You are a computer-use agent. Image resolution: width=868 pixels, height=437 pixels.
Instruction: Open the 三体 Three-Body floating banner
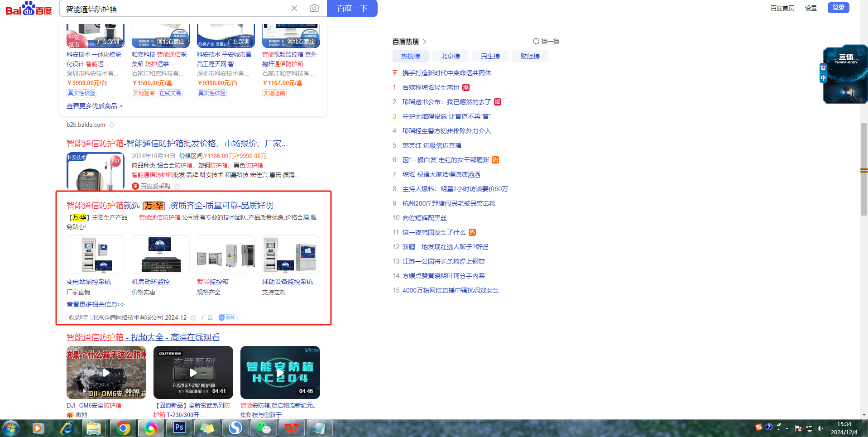point(845,74)
